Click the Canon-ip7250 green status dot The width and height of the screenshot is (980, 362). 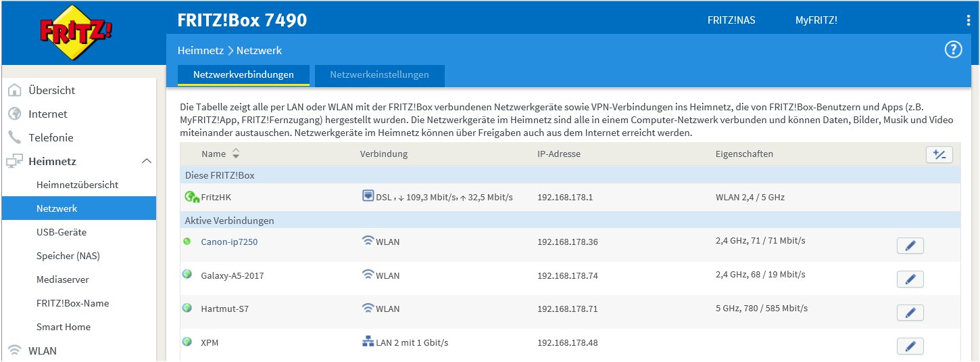[x=187, y=241]
